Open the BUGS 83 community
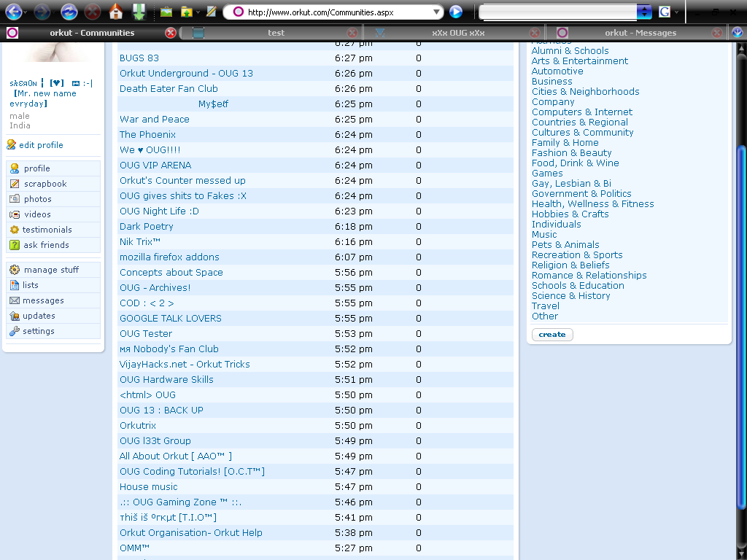747x560 pixels. 139,58
